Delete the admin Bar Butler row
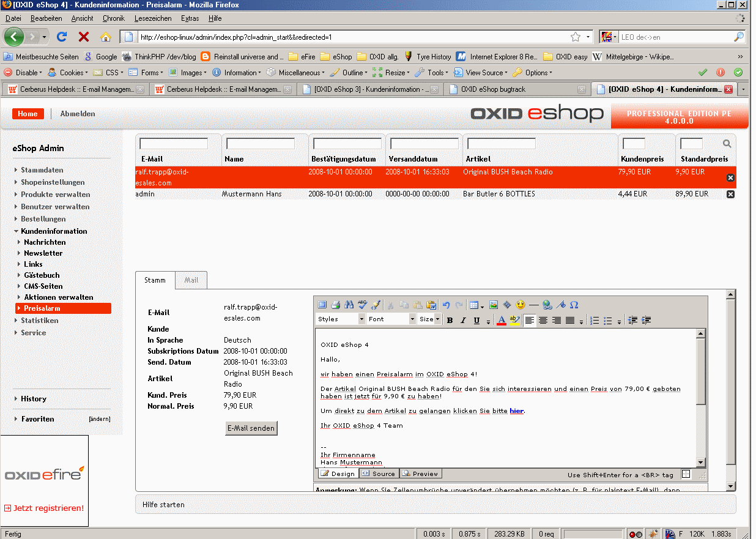 click(x=730, y=194)
